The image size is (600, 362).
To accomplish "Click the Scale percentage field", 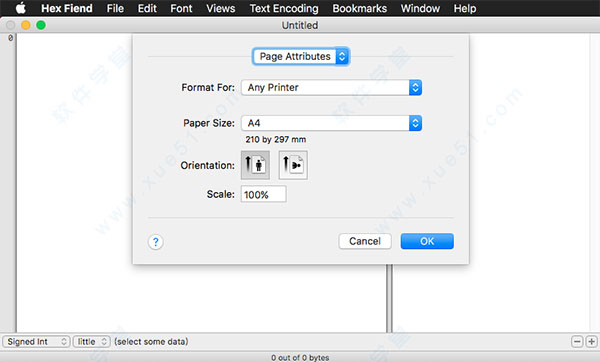I will (x=263, y=194).
